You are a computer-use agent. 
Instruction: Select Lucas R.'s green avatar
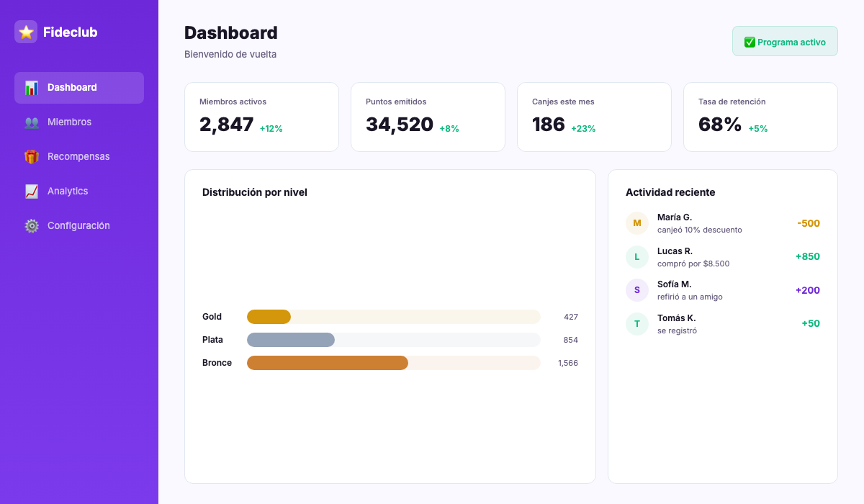click(637, 256)
